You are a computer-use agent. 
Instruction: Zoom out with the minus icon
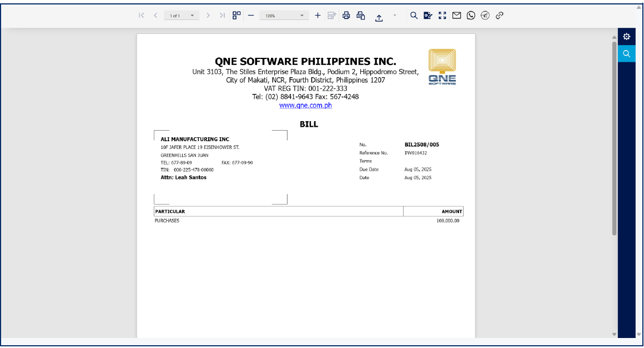[x=251, y=15]
